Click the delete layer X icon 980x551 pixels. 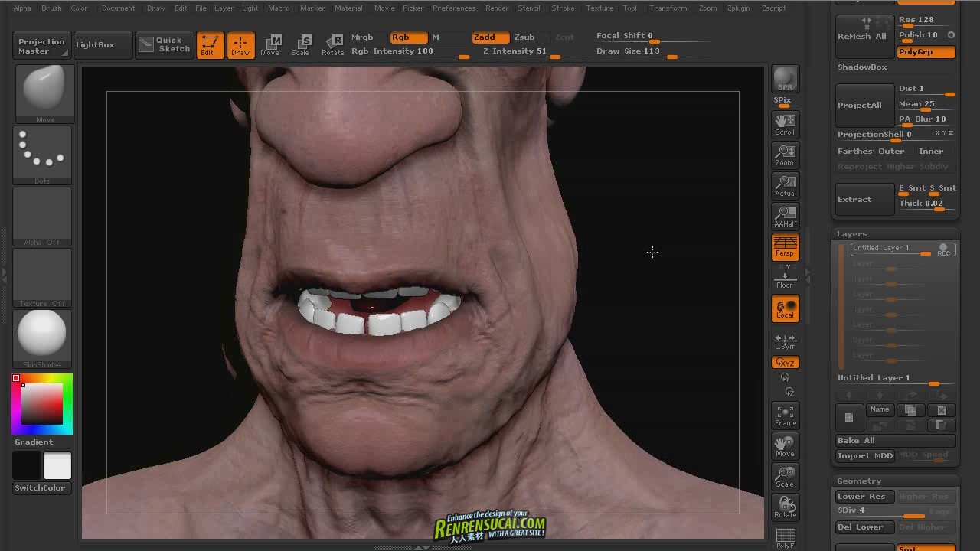(x=942, y=410)
